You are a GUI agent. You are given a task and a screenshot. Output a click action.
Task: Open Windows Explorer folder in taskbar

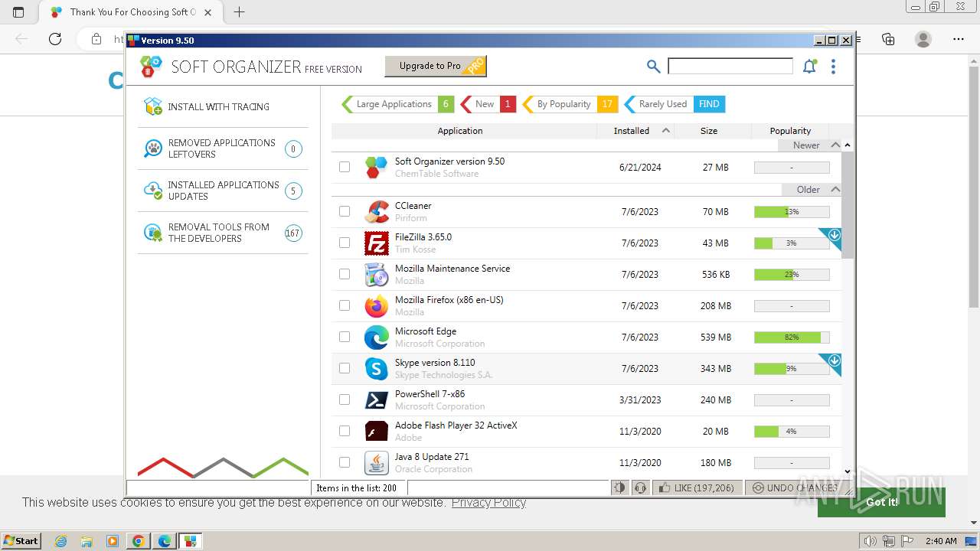click(87, 541)
